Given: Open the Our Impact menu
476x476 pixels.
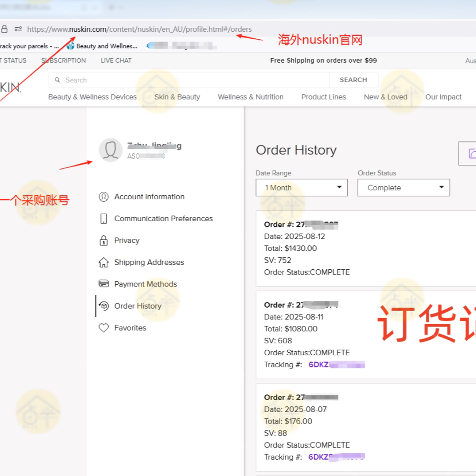Looking at the screenshot, I should pos(443,97).
